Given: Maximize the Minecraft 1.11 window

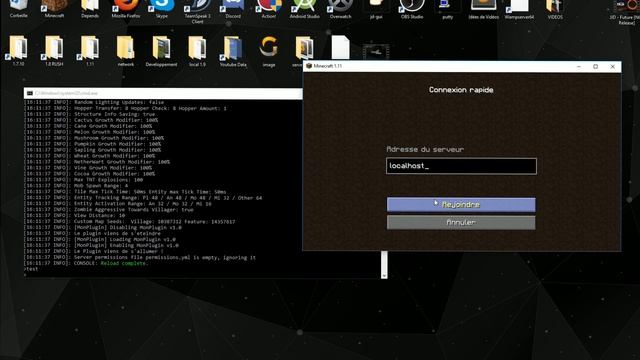Looking at the screenshot, I should pyautogui.click(x=596, y=66).
